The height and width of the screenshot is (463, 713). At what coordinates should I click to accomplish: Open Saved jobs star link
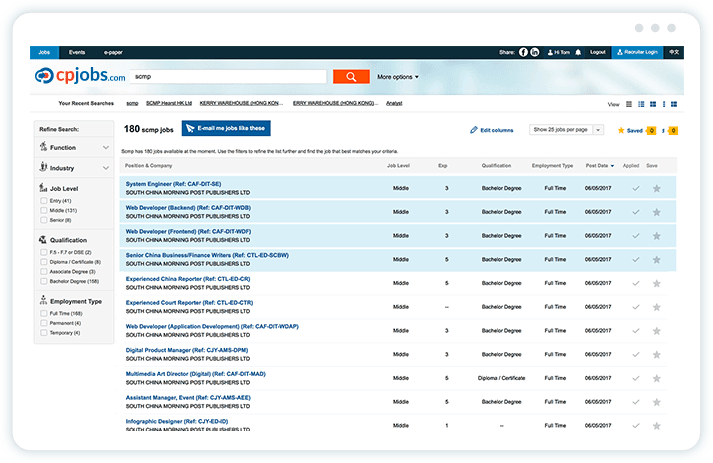click(630, 131)
